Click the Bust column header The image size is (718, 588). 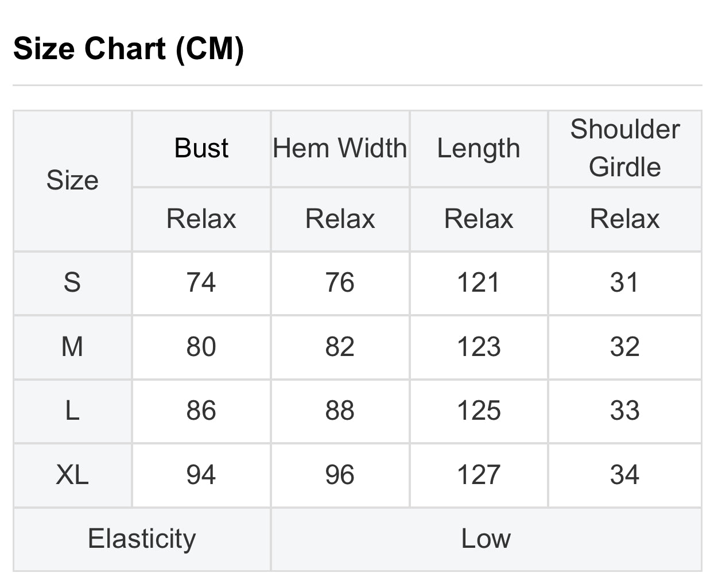(x=201, y=148)
